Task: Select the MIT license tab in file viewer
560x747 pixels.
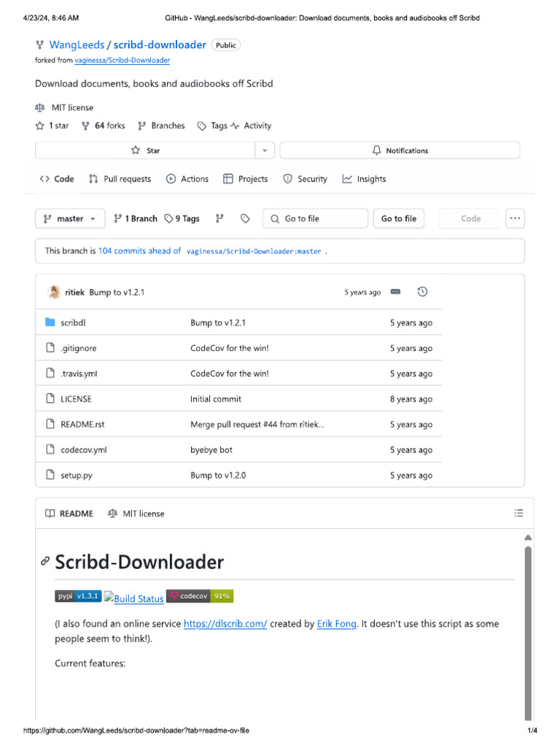Action: pos(136,514)
